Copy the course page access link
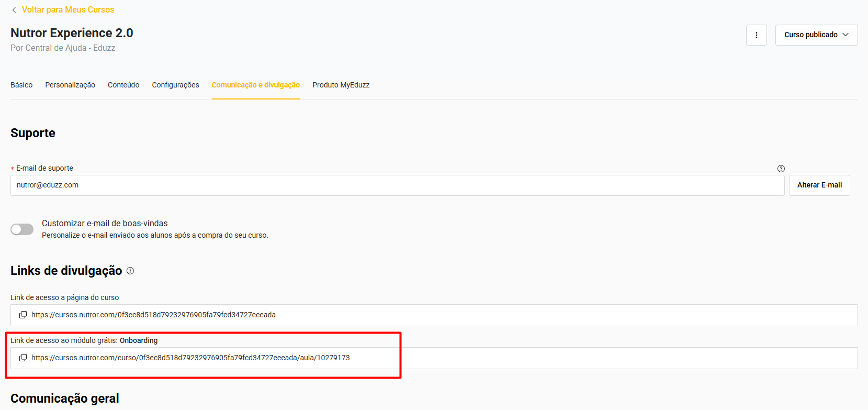The height and width of the screenshot is (410, 868). tap(23, 315)
